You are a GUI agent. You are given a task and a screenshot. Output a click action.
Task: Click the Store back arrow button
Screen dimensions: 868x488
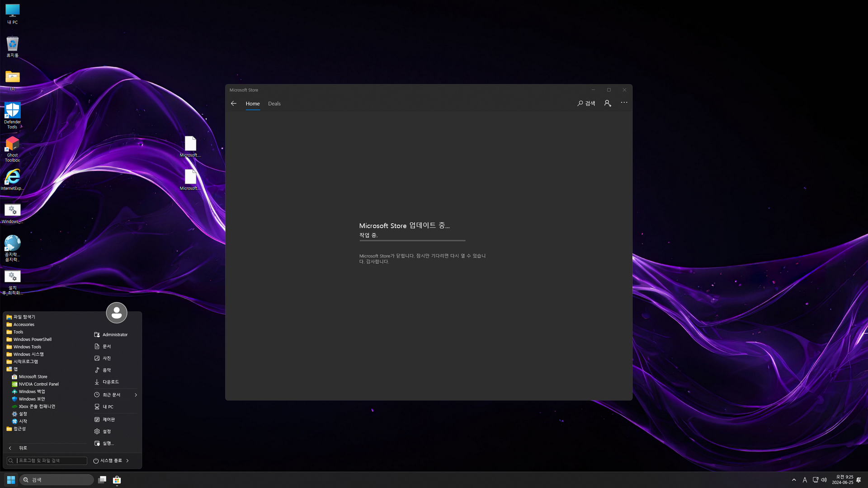[234, 103]
